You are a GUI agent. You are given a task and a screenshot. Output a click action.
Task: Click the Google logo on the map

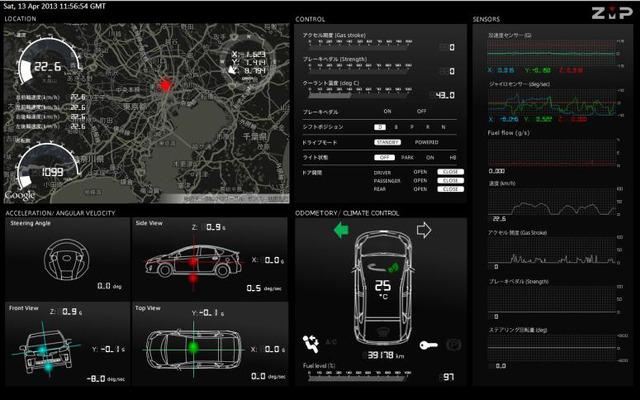tap(20, 196)
